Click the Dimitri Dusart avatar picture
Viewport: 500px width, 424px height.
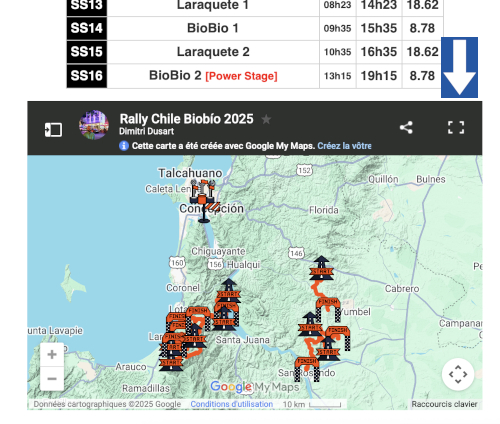click(94, 125)
